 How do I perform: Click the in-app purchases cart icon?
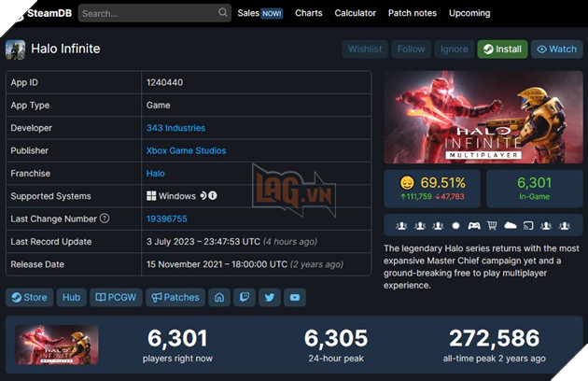pos(492,226)
